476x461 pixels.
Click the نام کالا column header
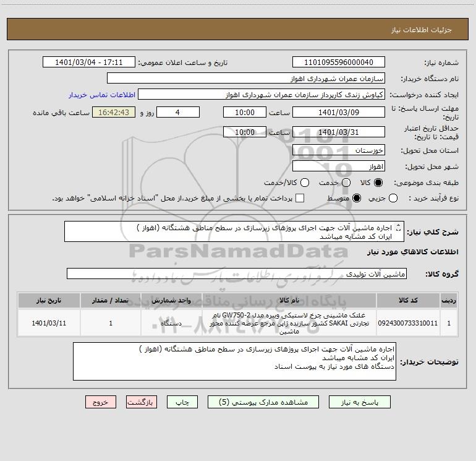point(289,300)
